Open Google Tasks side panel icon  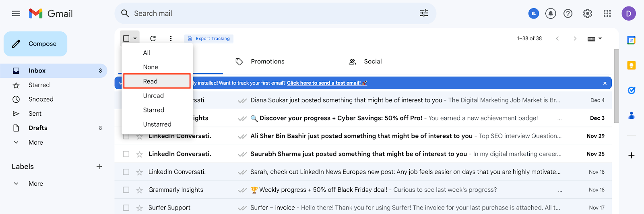pos(632,90)
